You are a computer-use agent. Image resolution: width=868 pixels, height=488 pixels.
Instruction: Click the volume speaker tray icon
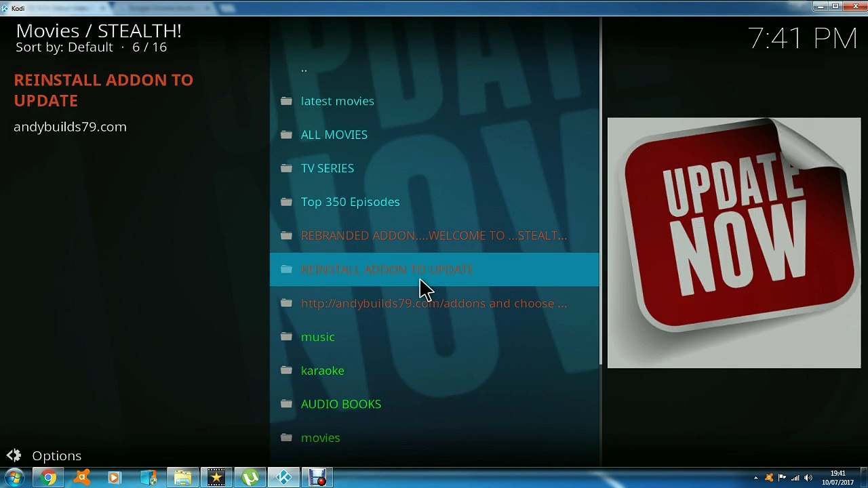pos(808,478)
